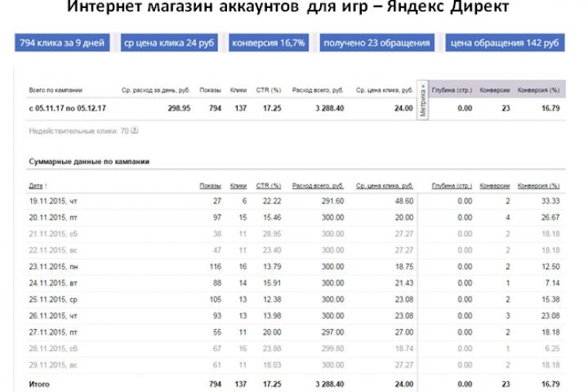
Task: Click the Ср. расход за день, руб. label
Action: (156, 90)
